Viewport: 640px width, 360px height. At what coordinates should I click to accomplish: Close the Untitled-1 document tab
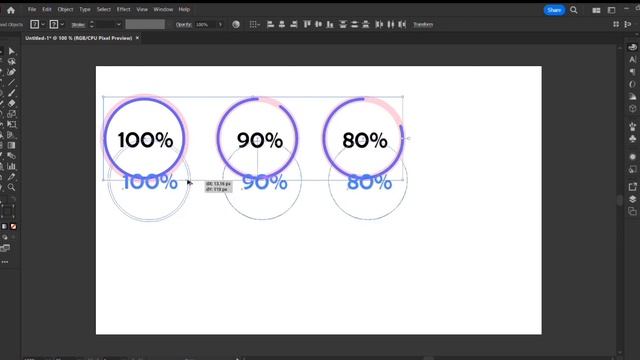[138, 38]
